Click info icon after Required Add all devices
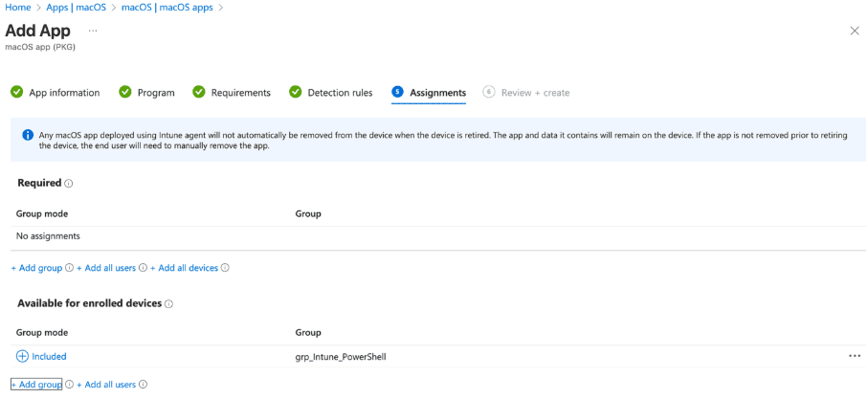Screen dimensions: 868x399 click(x=225, y=268)
